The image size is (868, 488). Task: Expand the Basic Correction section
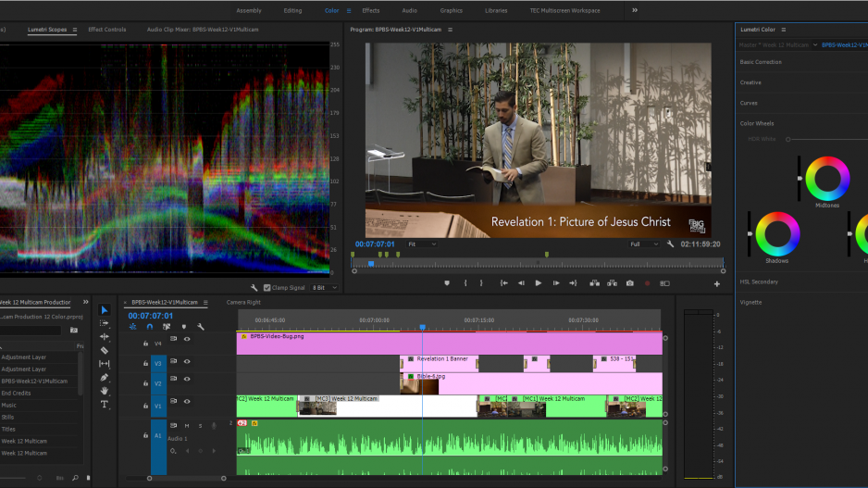[x=761, y=62]
